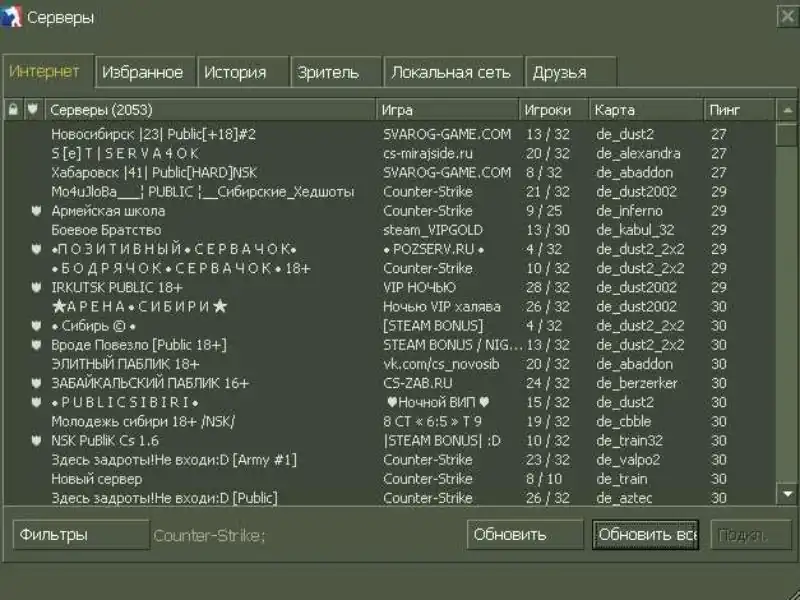Select the Здесь задроты [Army #1] server
This screenshot has width=800, height=600.
390,460
